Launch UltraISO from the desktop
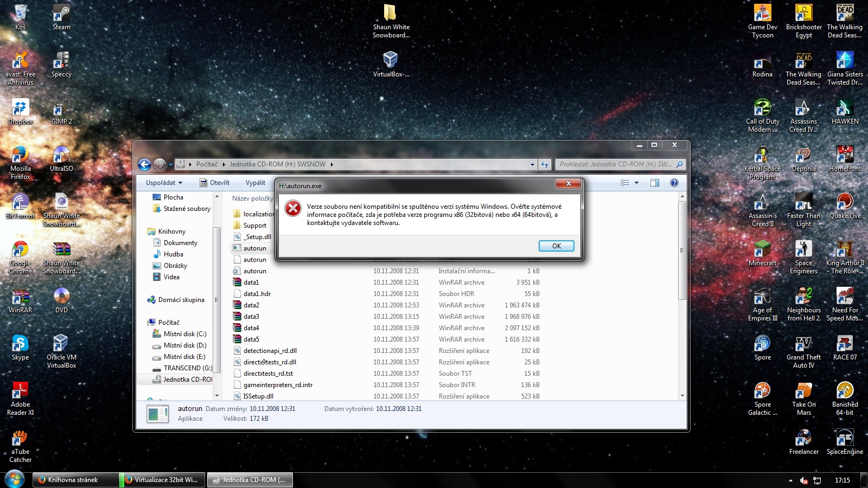This screenshot has height=488, width=868. point(61,159)
